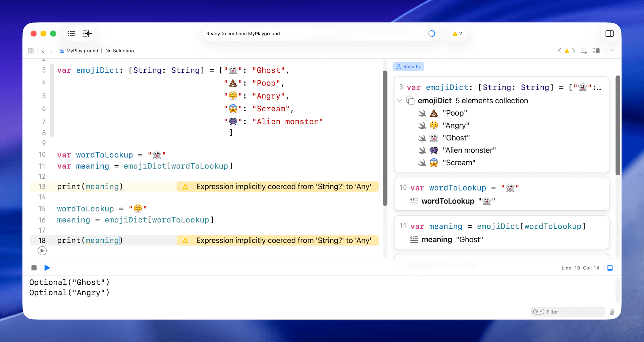Open the editor options lines icon
Viewport: 644px width, 342px height.
pyautogui.click(x=596, y=51)
